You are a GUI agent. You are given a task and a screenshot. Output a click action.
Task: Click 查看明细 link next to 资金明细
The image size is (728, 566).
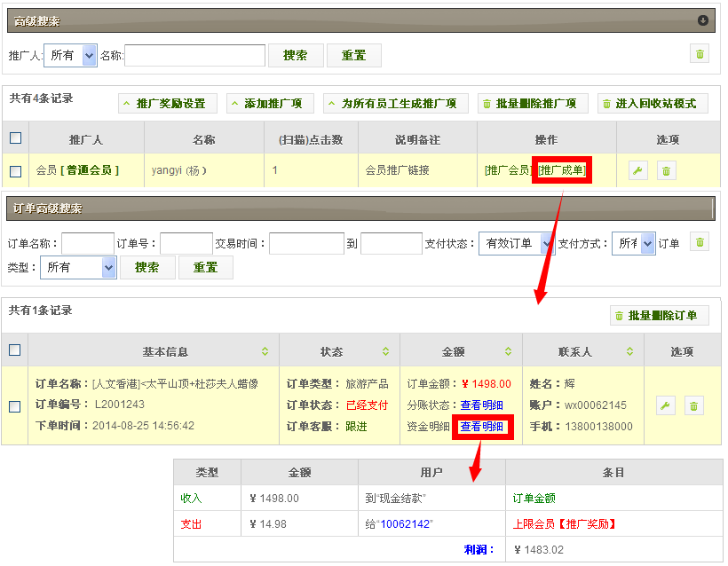point(482,427)
